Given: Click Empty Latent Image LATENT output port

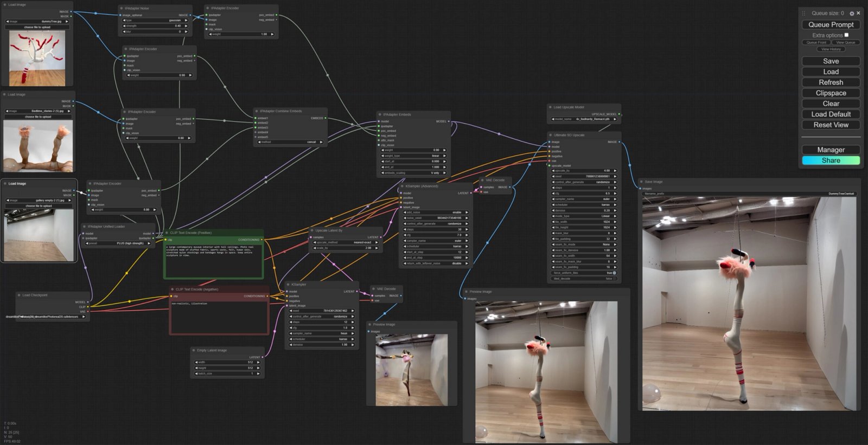Looking at the screenshot, I should [263, 357].
